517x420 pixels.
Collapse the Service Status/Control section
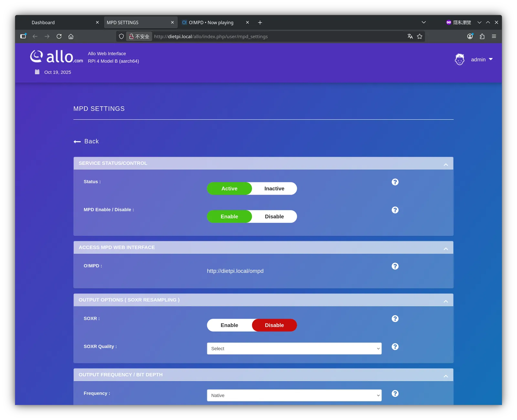pos(446,165)
